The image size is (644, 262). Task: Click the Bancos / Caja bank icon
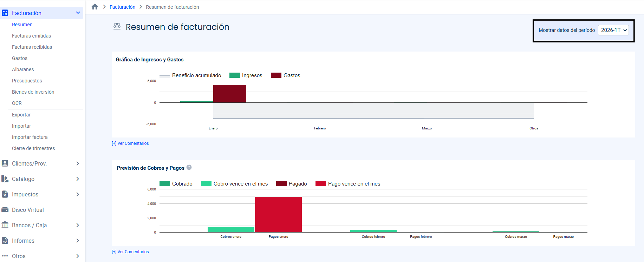coord(5,225)
